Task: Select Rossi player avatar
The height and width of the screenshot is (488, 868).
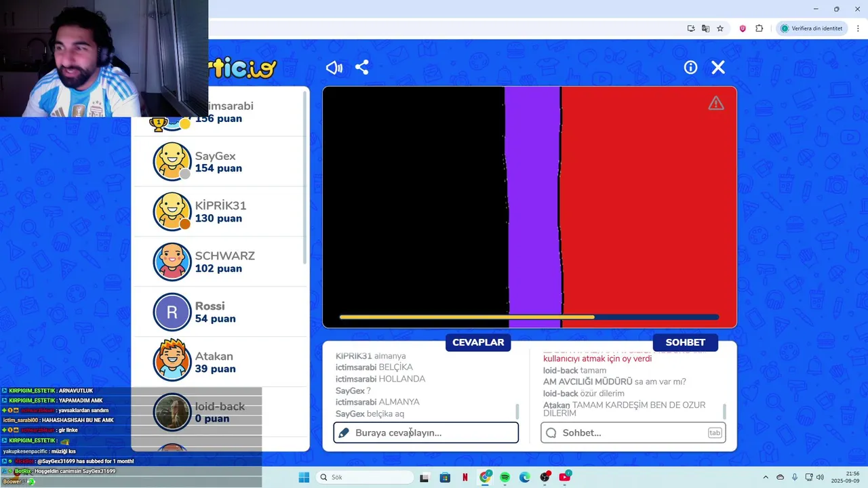Action: [172, 312]
